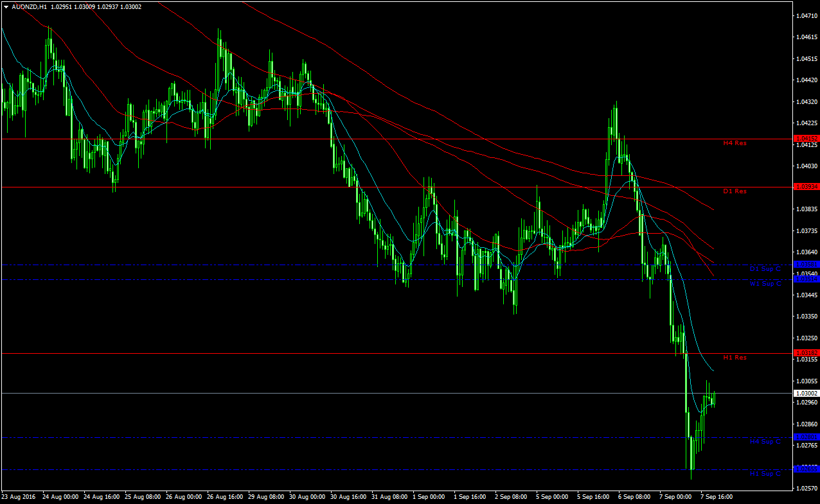820x504 pixels.
Task: Click price scale value 1.03835
Action: point(807,209)
